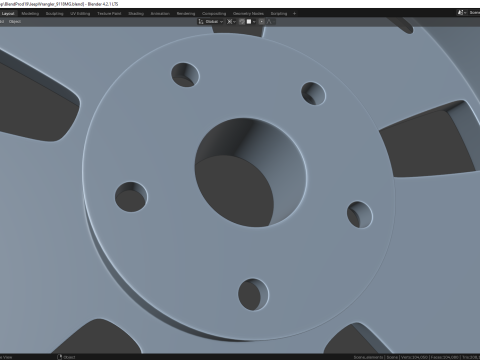Switch to the UV Editing workspace

[80, 14]
